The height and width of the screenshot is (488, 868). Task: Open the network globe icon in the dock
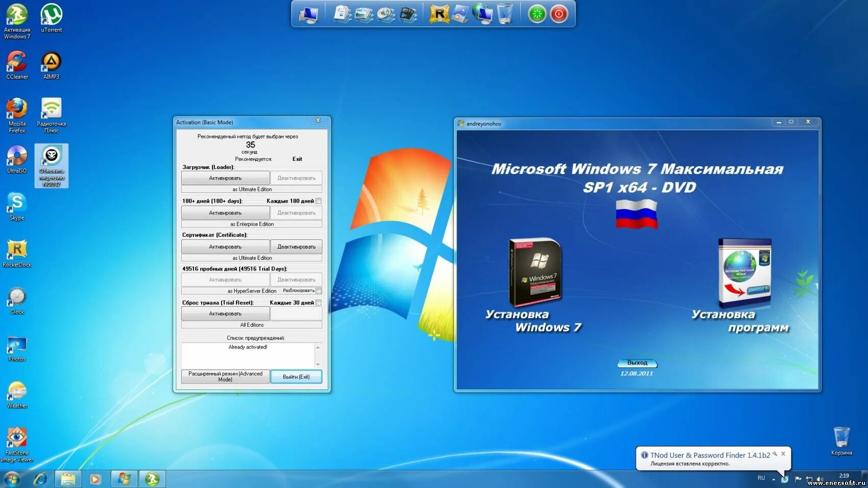[482, 14]
